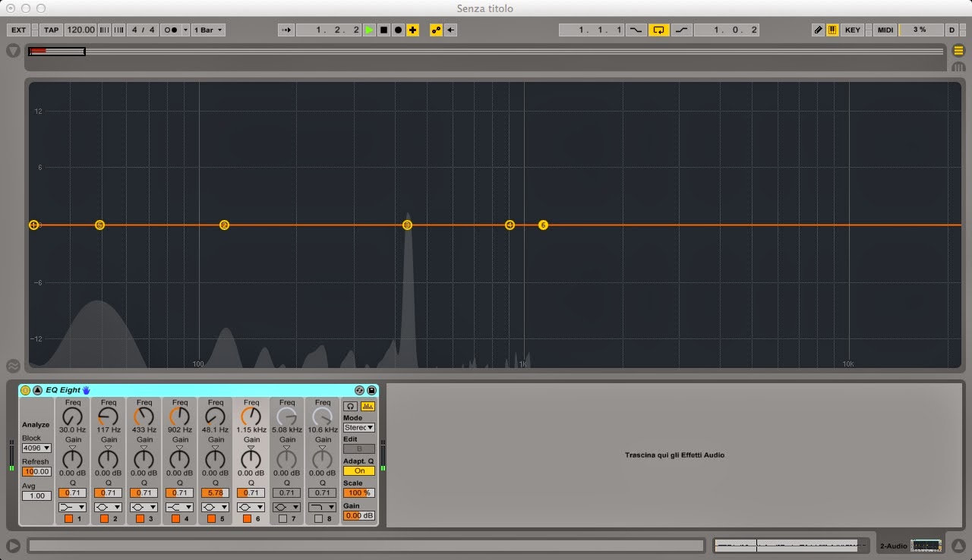This screenshot has width=972, height=560.
Task: Toggle the Punch-In switch icon
Action: click(636, 30)
